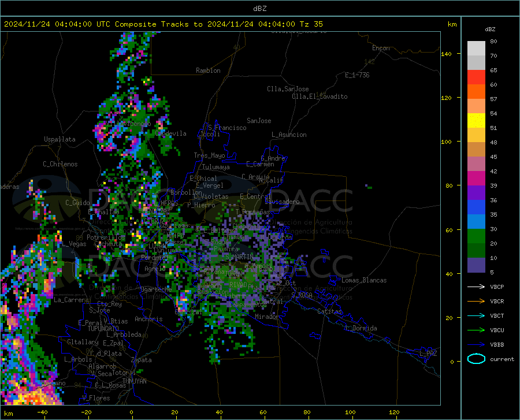Click the 'S_Francisco' map label

[x=227, y=128]
